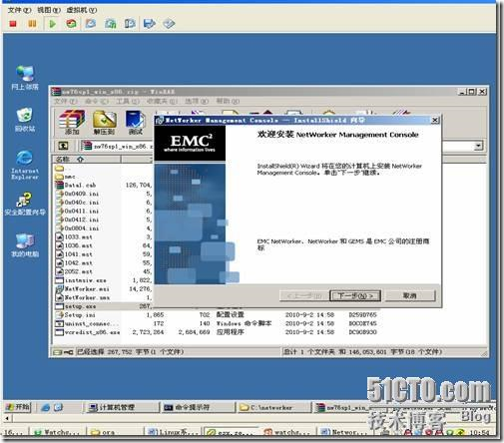Click WinRAR Add archive icon
The image size is (504, 443).
[72, 123]
